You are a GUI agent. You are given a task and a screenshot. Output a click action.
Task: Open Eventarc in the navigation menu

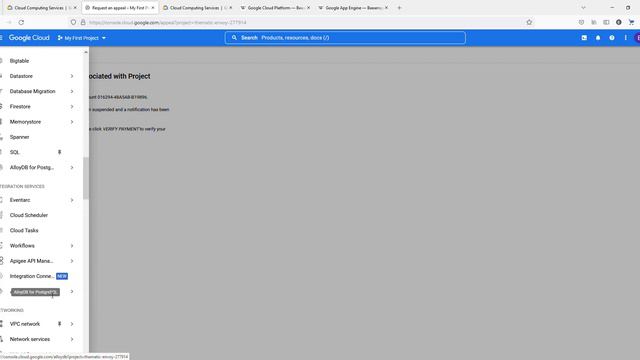20,200
